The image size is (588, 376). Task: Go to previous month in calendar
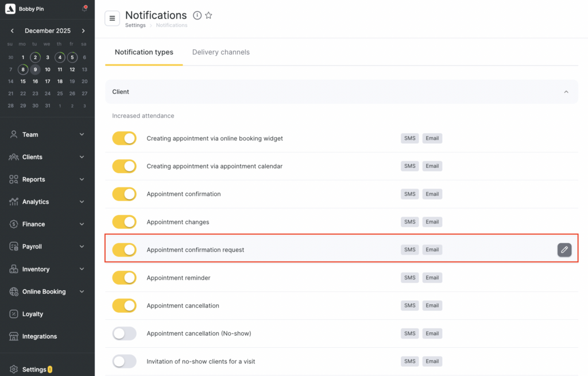(13, 31)
